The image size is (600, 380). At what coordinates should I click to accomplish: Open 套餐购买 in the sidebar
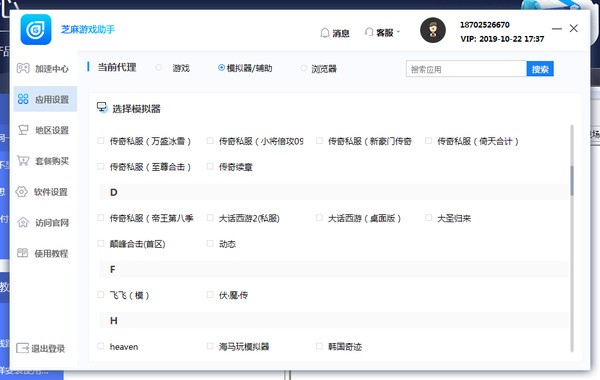tap(43, 161)
